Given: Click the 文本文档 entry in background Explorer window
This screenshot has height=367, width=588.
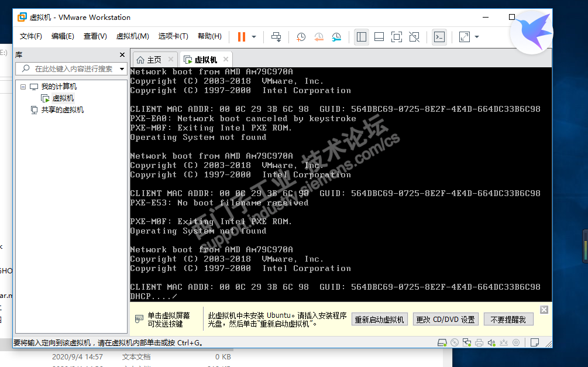Looking at the screenshot, I should [136, 357].
